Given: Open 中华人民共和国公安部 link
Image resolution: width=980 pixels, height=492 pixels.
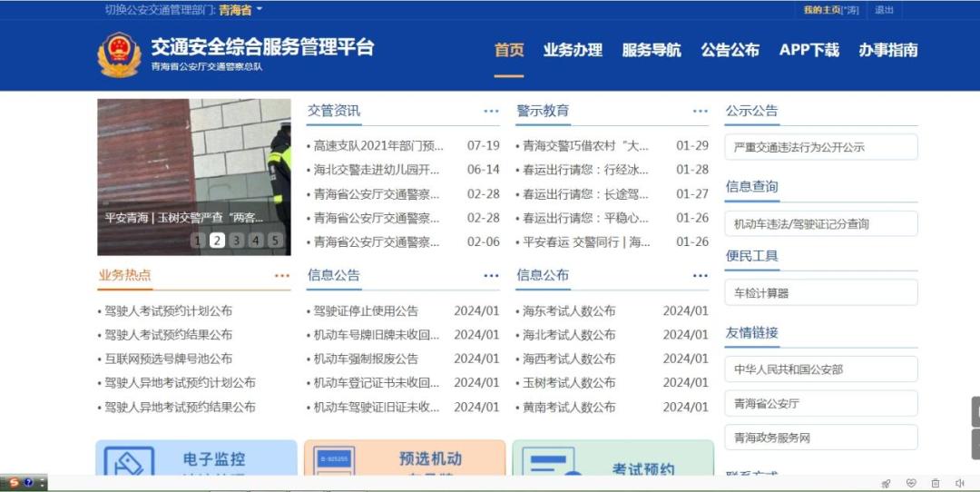Looking at the screenshot, I should coord(821,369).
